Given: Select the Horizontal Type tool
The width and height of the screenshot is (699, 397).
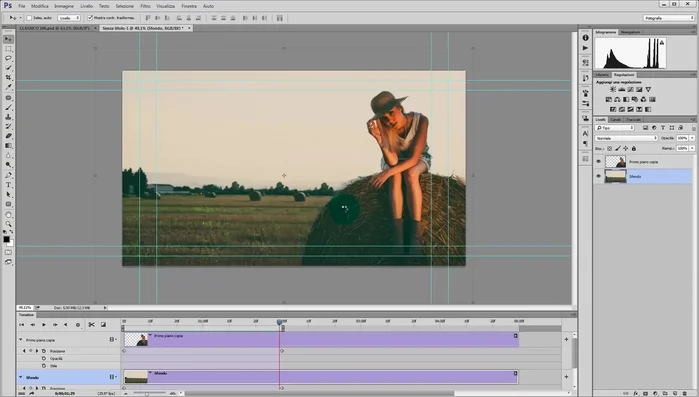Looking at the screenshot, I should [8, 185].
